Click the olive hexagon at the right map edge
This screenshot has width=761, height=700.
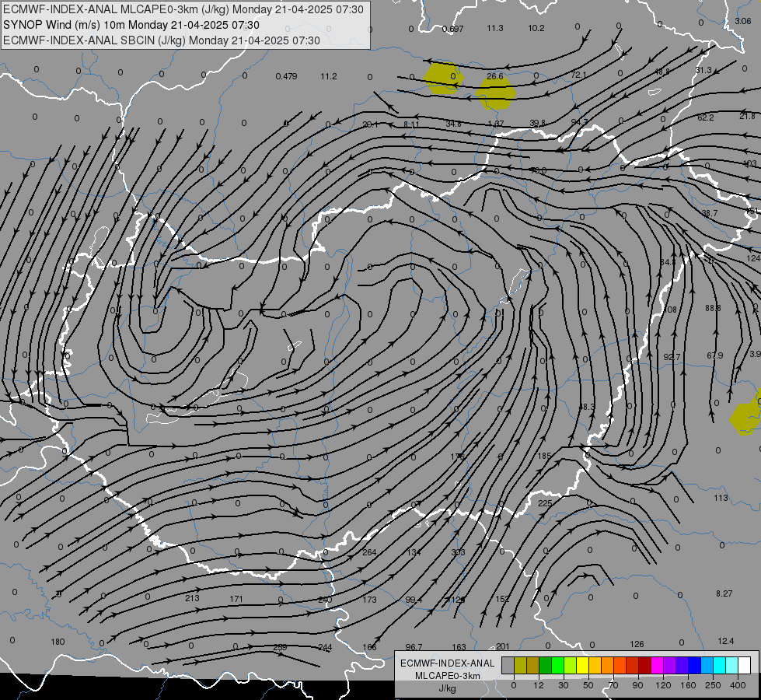pos(746,413)
